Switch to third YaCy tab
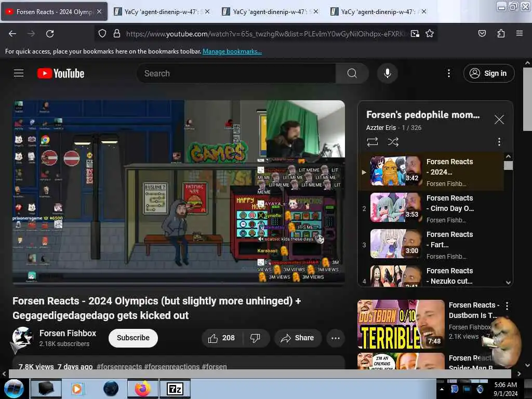Image resolution: width=532 pixels, height=399 pixels. [x=270, y=12]
